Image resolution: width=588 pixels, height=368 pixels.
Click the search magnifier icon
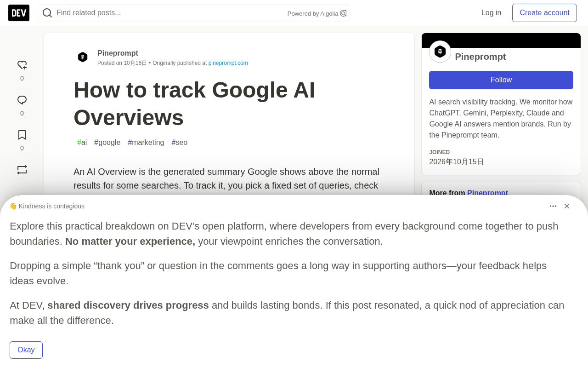click(47, 13)
